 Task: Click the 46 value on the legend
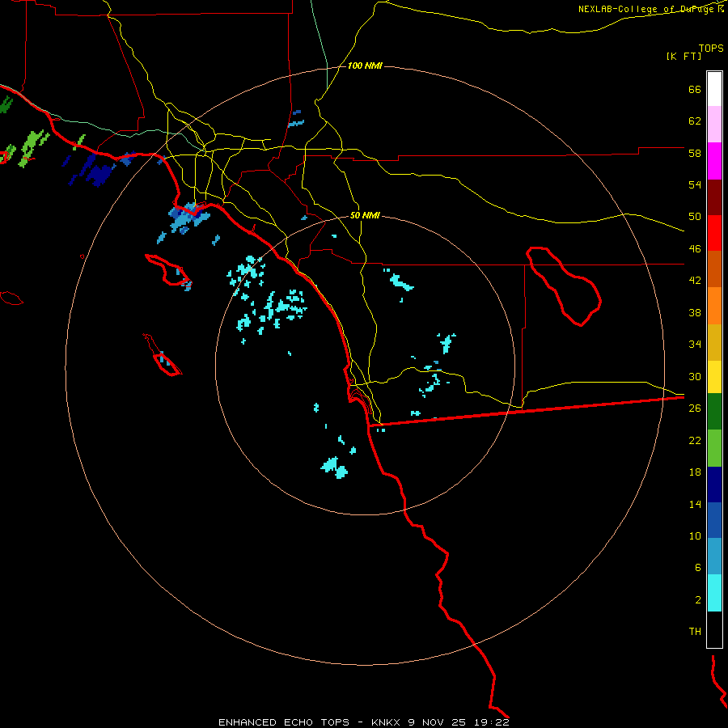click(x=695, y=249)
